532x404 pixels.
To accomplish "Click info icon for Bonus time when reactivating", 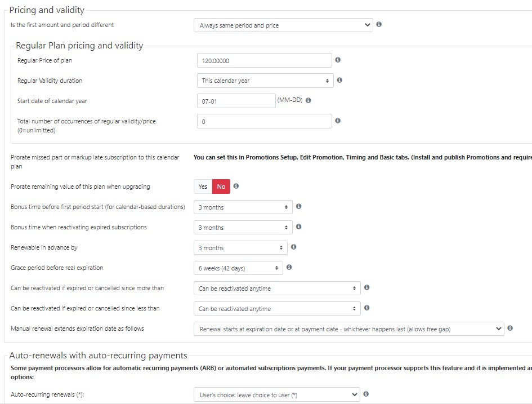I will 298,227.
